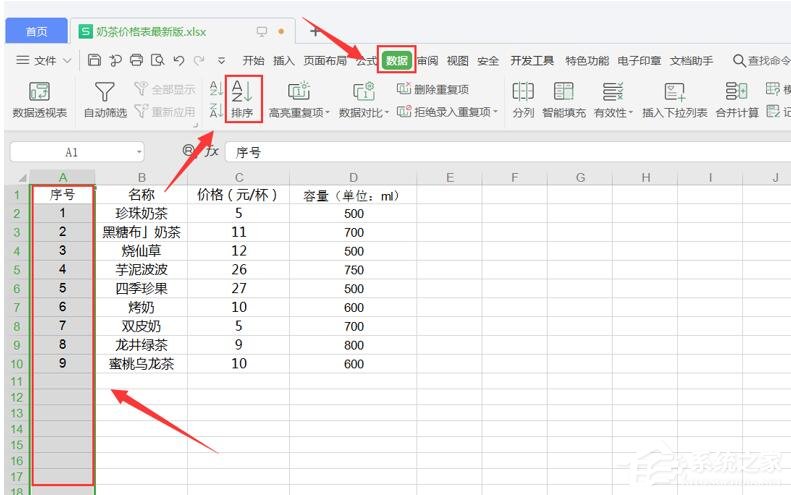791x495 pixels.
Task: Switch to the 插入 ribbon tab
Action: pos(284,61)
